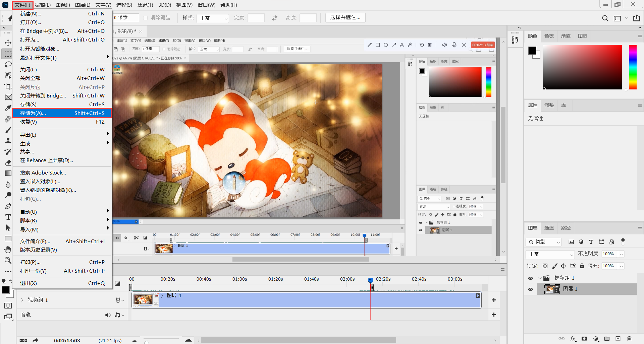The image size is (644, 344).
Task: Expand 视频组 1 in Layers panel
Action: coord(540,278)
